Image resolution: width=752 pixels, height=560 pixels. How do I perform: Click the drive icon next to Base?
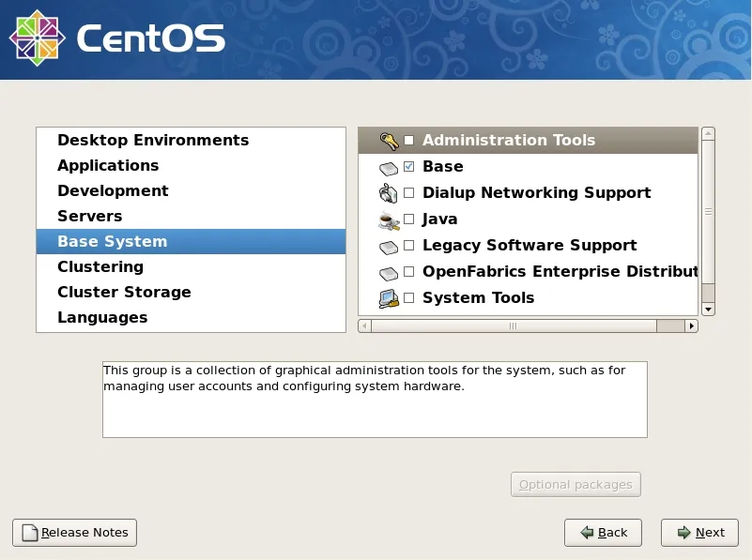[389, 168]
